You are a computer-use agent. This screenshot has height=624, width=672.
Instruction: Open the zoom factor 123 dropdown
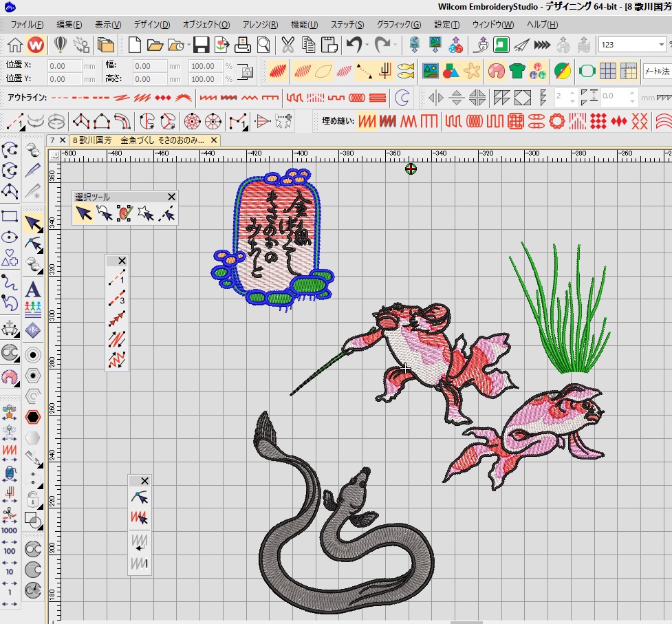tap(661, 45)
